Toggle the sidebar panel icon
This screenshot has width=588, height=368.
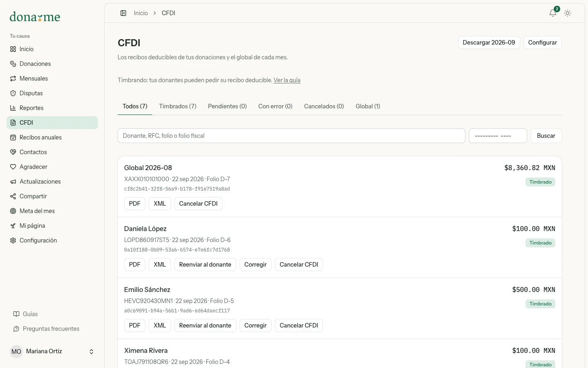click(x=123, y=13)
